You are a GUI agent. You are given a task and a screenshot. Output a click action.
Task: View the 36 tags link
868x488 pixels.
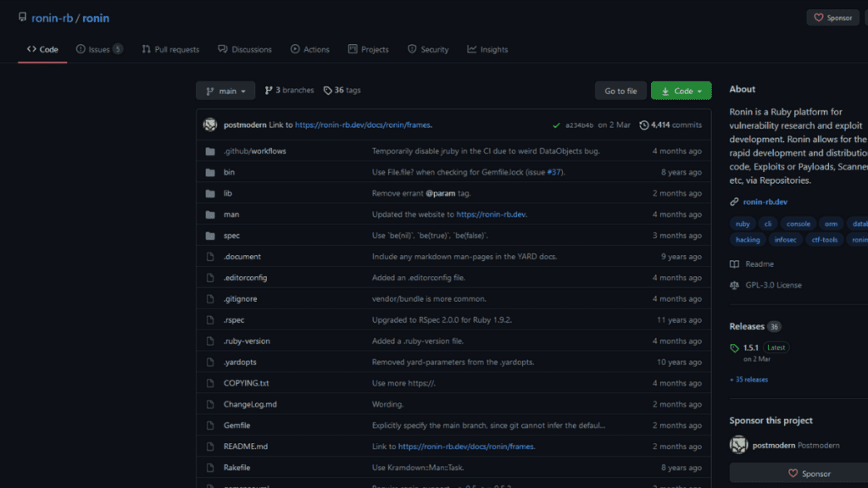tap(342, 90)
